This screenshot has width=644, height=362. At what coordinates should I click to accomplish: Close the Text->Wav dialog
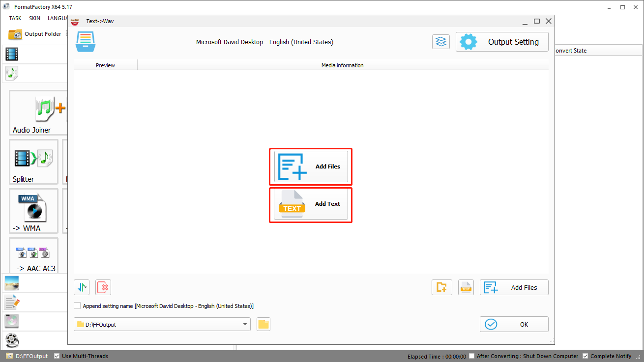[549, 21]
